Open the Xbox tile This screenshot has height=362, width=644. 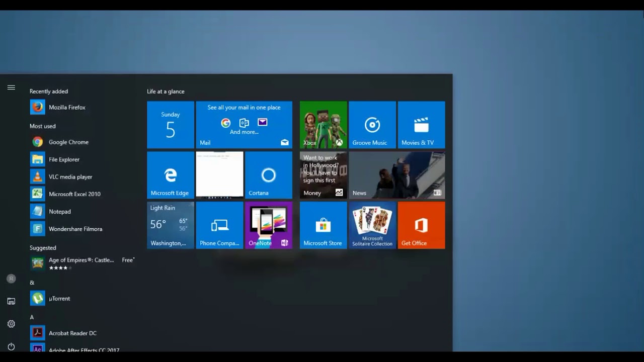click(x=324, y=125)
